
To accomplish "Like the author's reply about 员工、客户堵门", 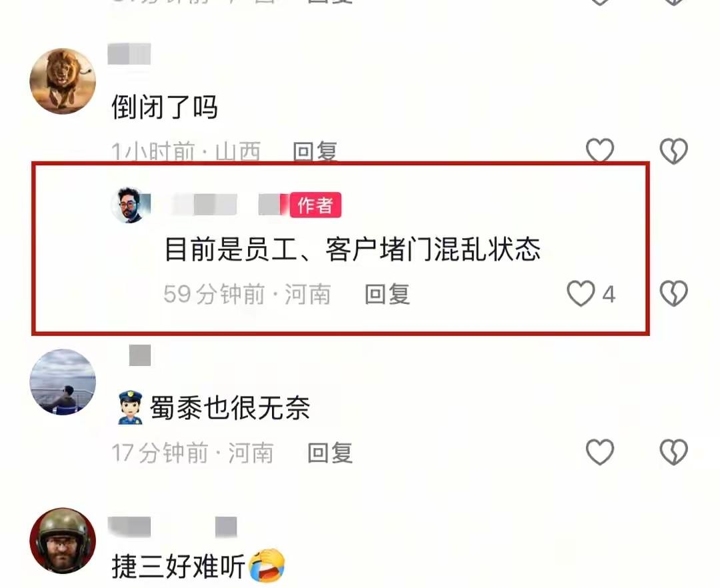I will (581, 293).
